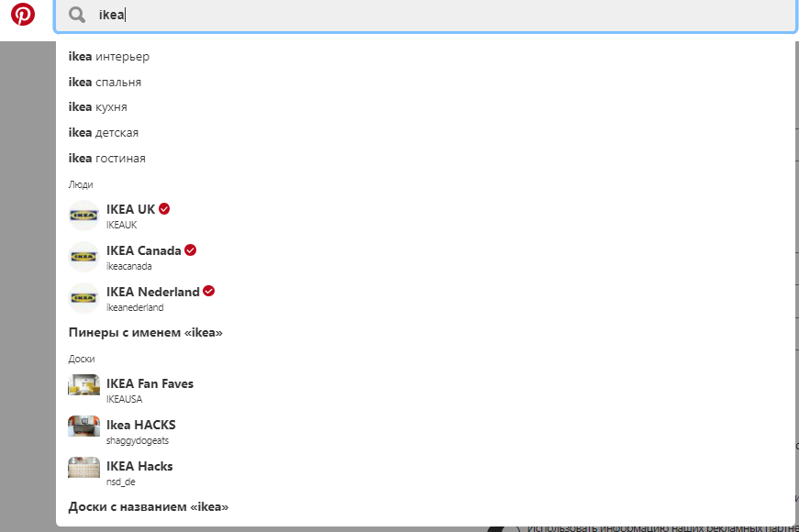
Task: Click verified badge next to IKEA UK
Action: tap(164, 208)
